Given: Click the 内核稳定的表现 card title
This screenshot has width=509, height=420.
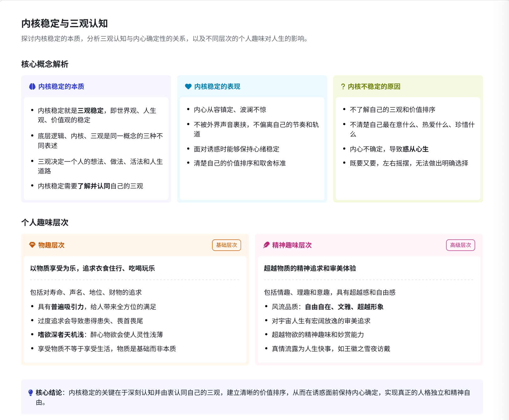Looking at the screenshot, I should (x=217, y=87).
